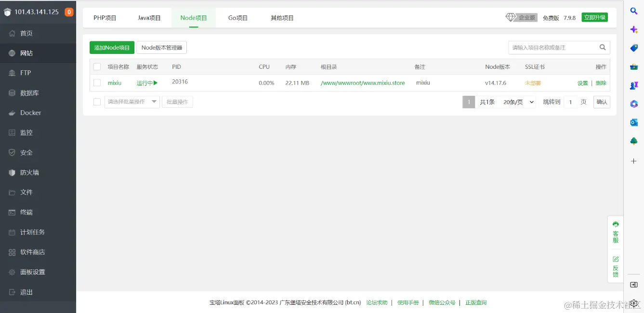The image size is (644, 313).
Task: Open the 反馈 feedback widget
Action: coord(616,267)
